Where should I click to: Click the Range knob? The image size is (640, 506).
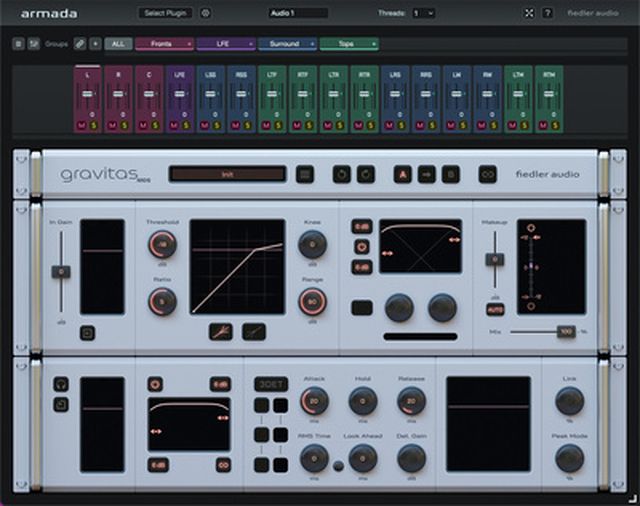pyautogui.click(x=313, y=302)
